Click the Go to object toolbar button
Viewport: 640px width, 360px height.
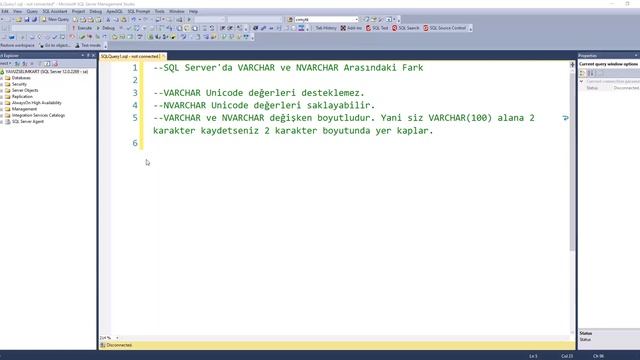tap(55, 45)
